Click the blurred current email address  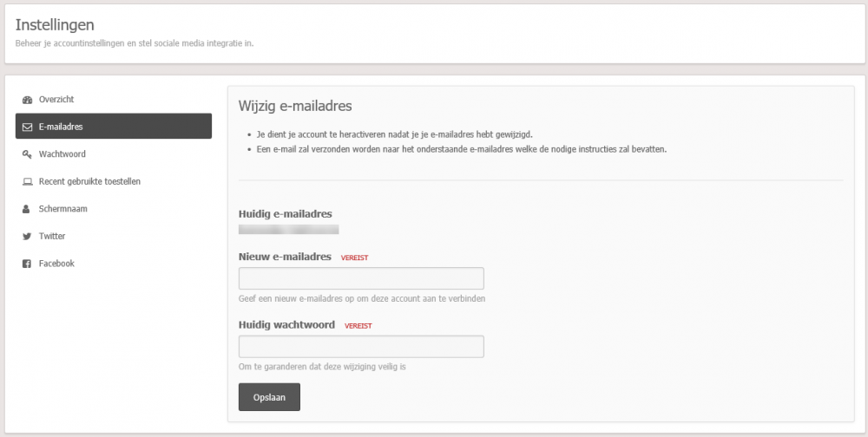[x=288, y=230]
